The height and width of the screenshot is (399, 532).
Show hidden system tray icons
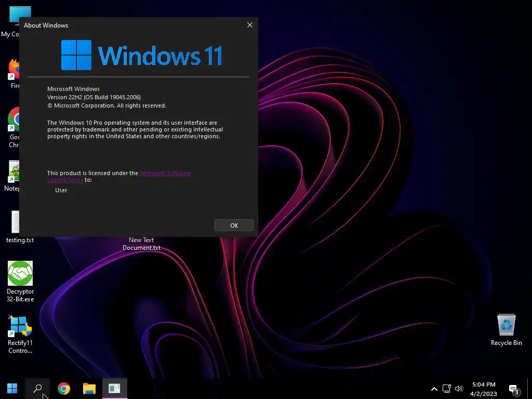(x=434, y=389)
